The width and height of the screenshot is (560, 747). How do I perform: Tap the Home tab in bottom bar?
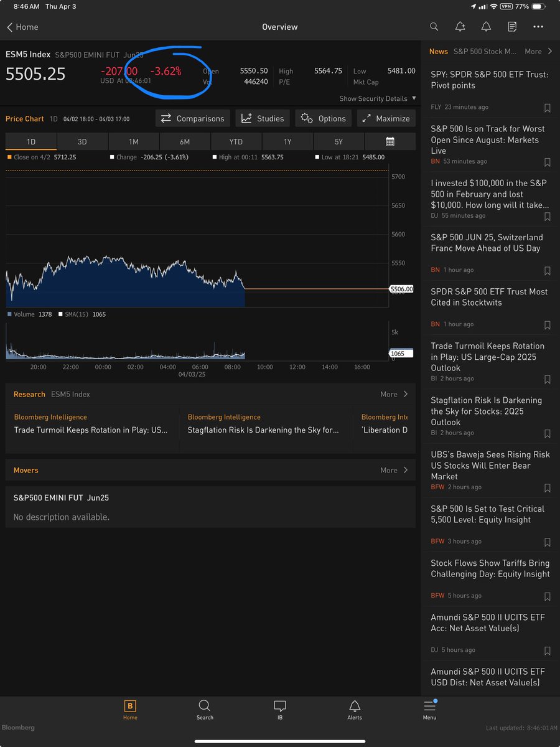130,709
